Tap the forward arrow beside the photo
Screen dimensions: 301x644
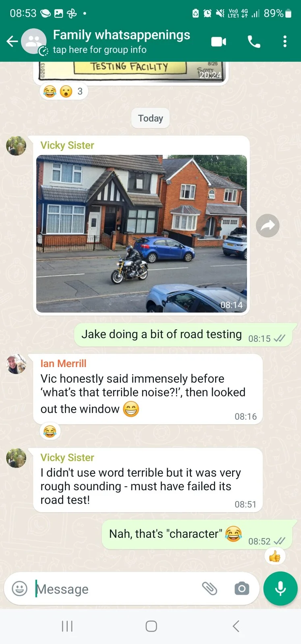[268, 225]
